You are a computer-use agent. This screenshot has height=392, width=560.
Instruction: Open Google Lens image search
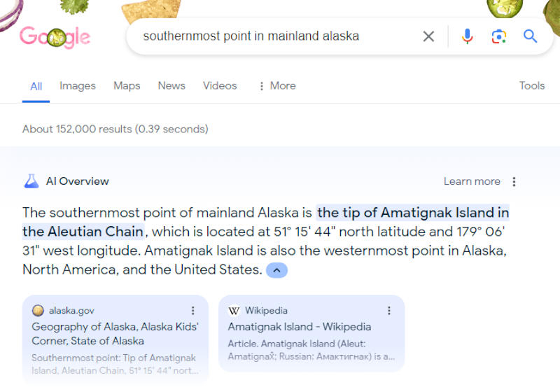498,36
